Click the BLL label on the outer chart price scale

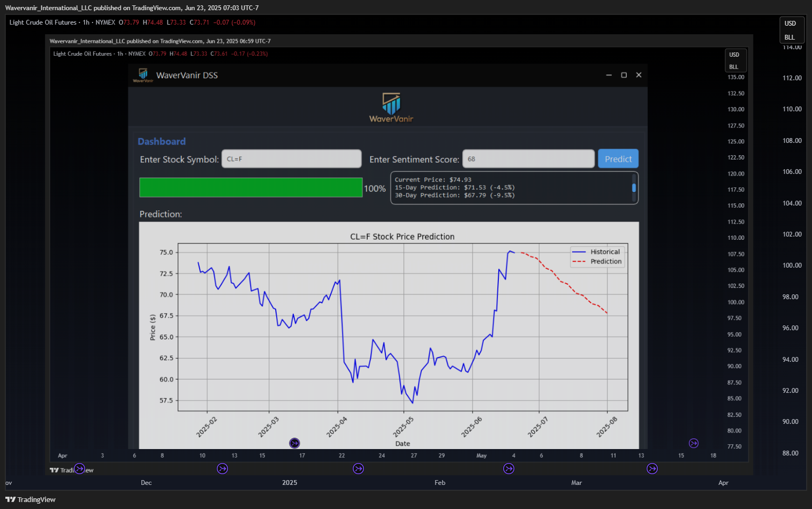click(x=790, y=37)
